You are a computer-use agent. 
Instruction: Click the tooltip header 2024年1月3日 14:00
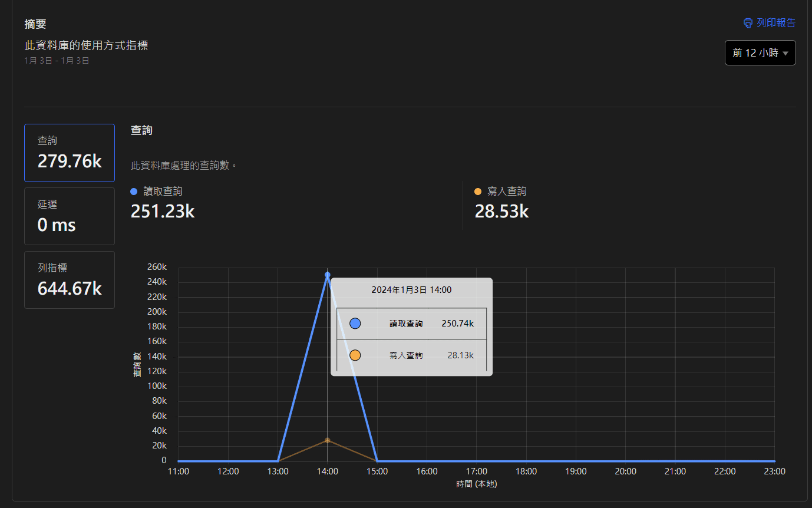[411, 290]
